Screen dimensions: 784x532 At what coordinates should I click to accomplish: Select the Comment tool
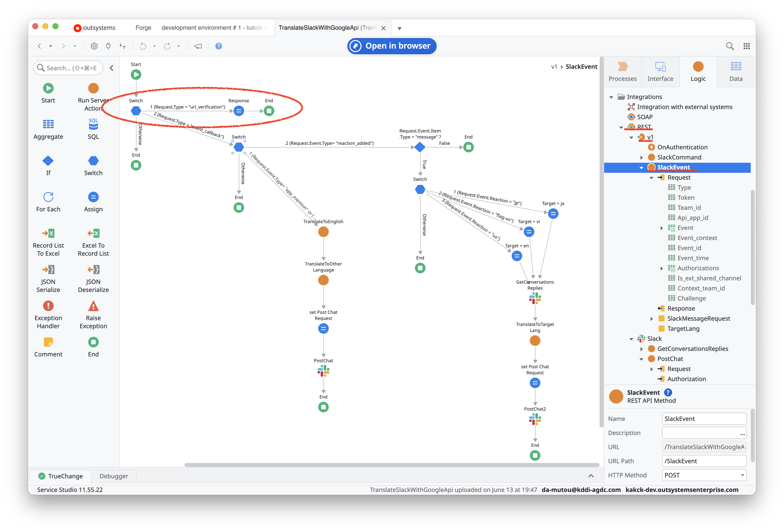pos(48,347)
